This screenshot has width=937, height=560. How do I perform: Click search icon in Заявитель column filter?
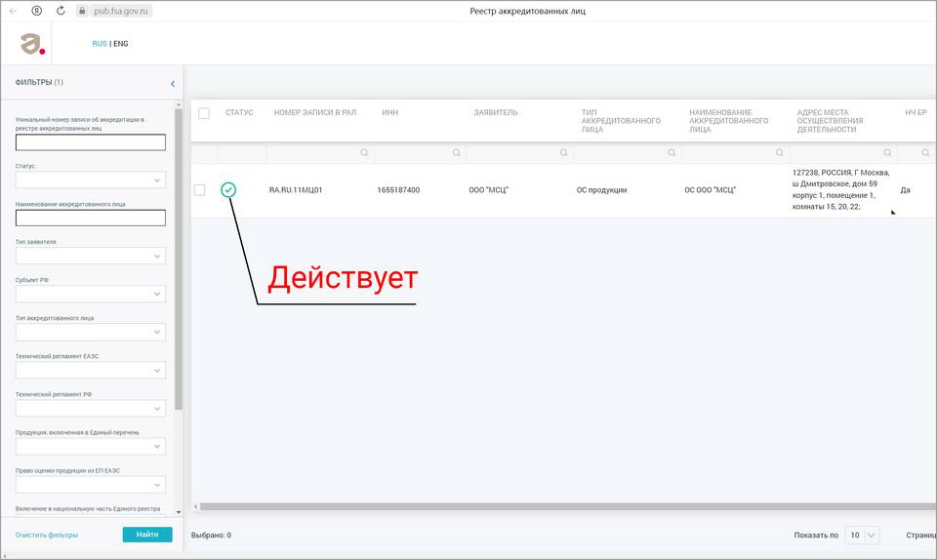pos(564,153)
